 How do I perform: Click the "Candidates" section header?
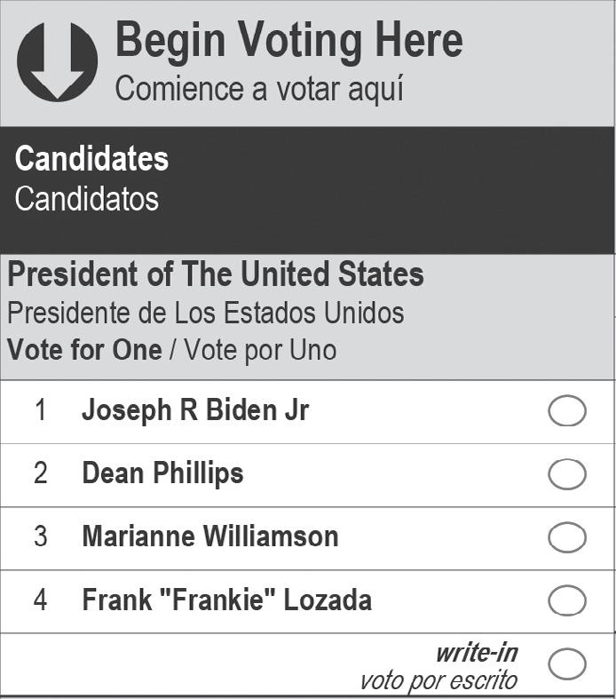pyautogui.click(x=91, y=159)
